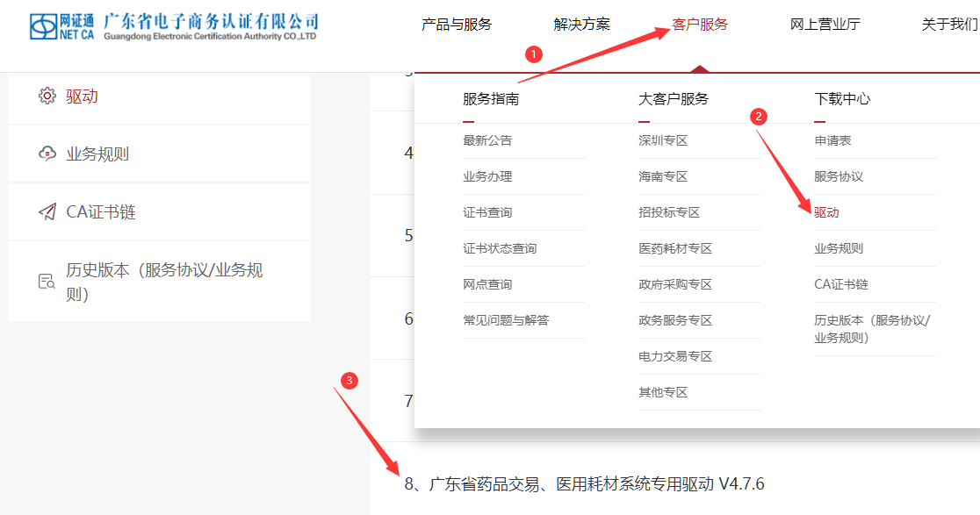Open 申请表 in the download center

(832, 140)
